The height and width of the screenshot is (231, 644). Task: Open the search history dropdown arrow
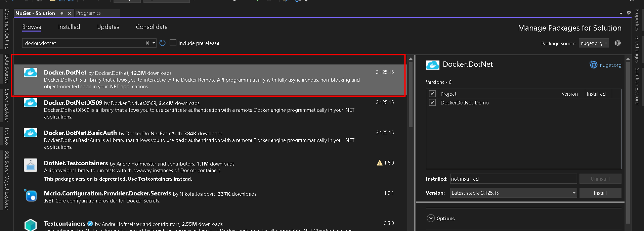coord(154,43)
